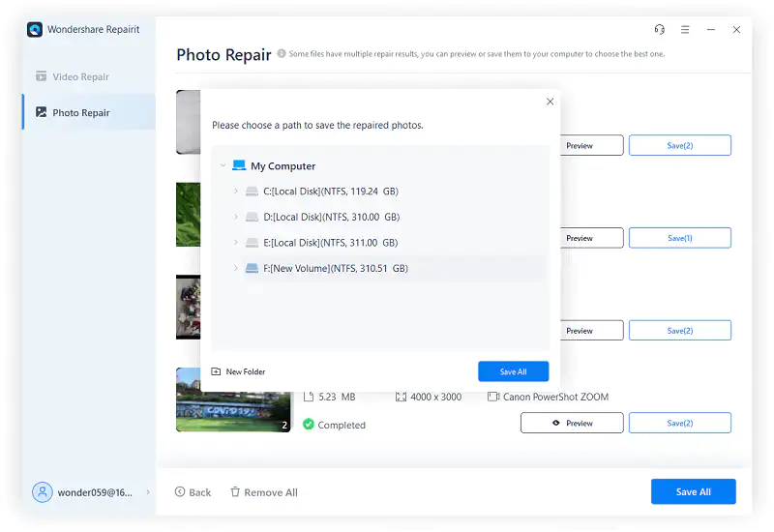The image size is (774, 532).
Task: Click Save All in the dialog
Action: click(x=513, y=371)
